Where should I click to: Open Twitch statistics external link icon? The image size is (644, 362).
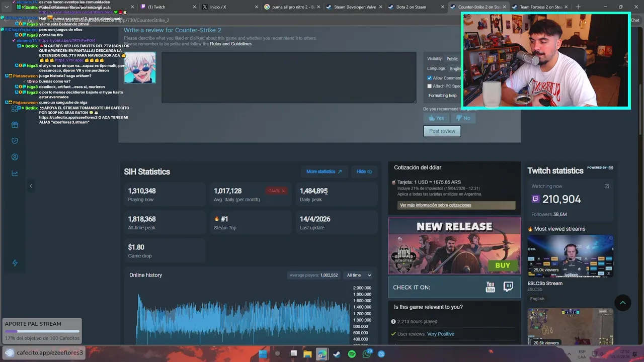point(606,186)
